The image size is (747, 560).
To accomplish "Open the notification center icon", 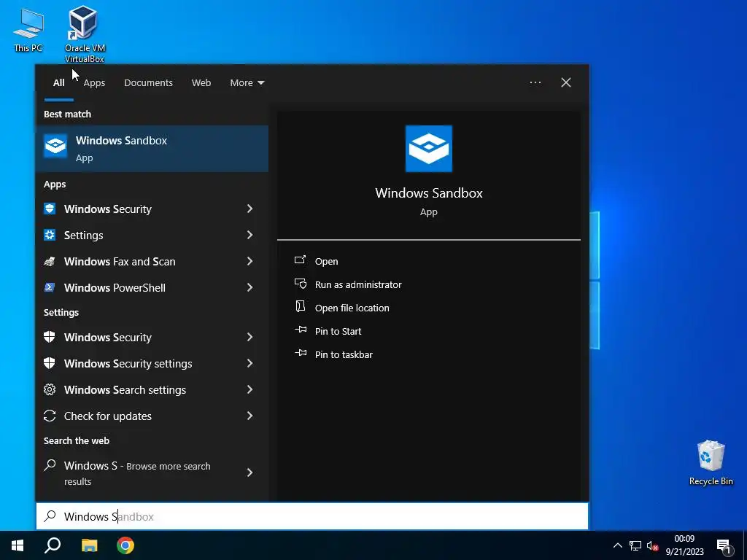I will coord(724,546).
